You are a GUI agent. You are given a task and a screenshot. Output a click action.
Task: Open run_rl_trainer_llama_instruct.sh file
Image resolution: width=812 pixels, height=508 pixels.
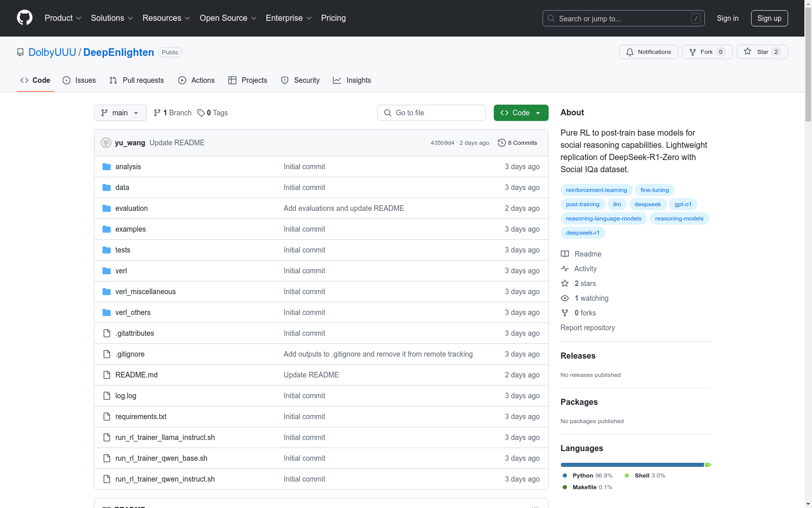click(x=165, y=437)
